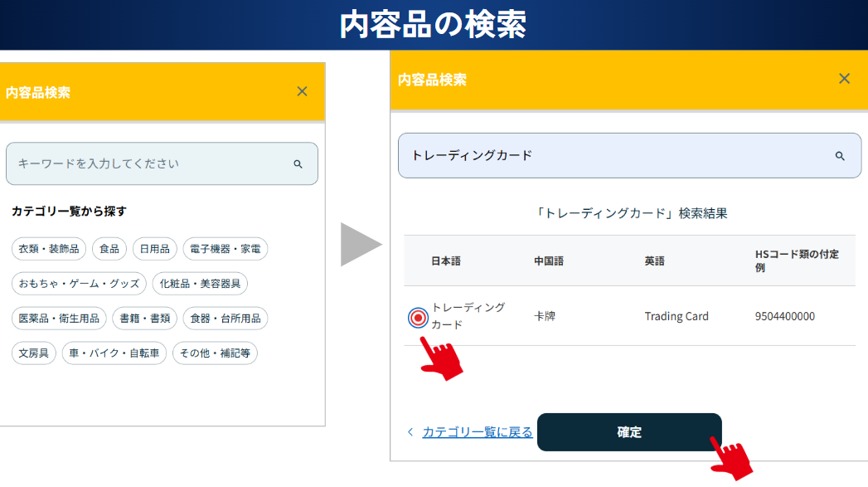The image size is (868, 487).
Task: Choose the 衣類・装飾品 category chip
Action: click(49, 248)
